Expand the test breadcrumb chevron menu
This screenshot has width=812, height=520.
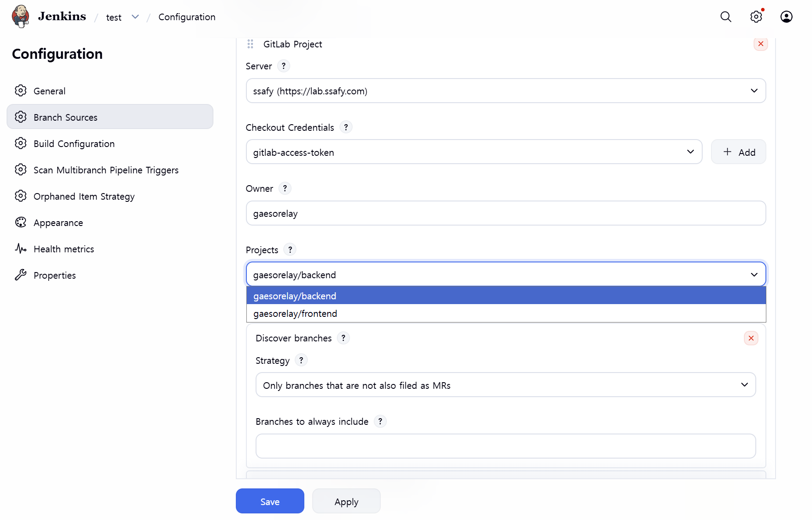coord(135,17)
